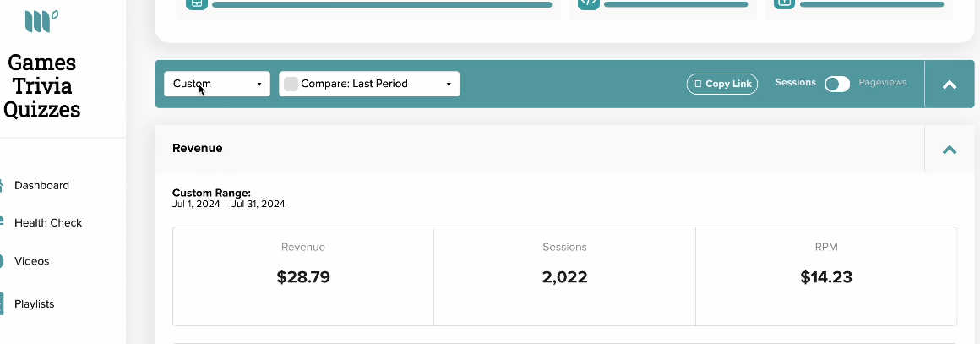This screenshot has height=344, width=980.
Task: Click the Playlists sidebar icon
Action: 2,304
